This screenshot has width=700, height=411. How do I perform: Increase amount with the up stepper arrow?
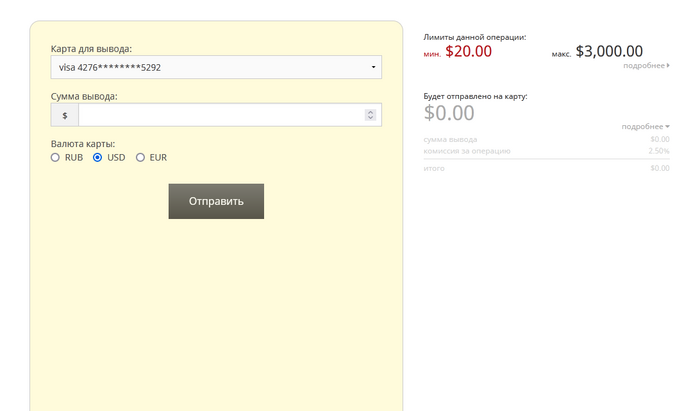371,111
